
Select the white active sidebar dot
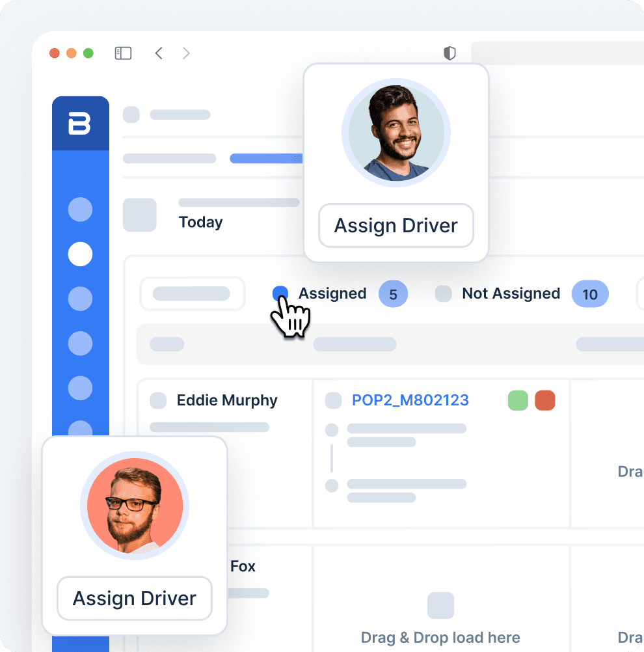click(x=80, y=254)
